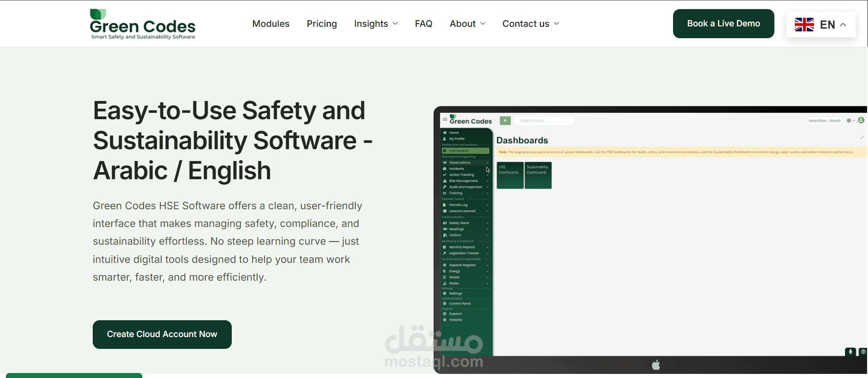Click the Green Codes logo in the site header
The image size is (868, 378).
point(143,24)
